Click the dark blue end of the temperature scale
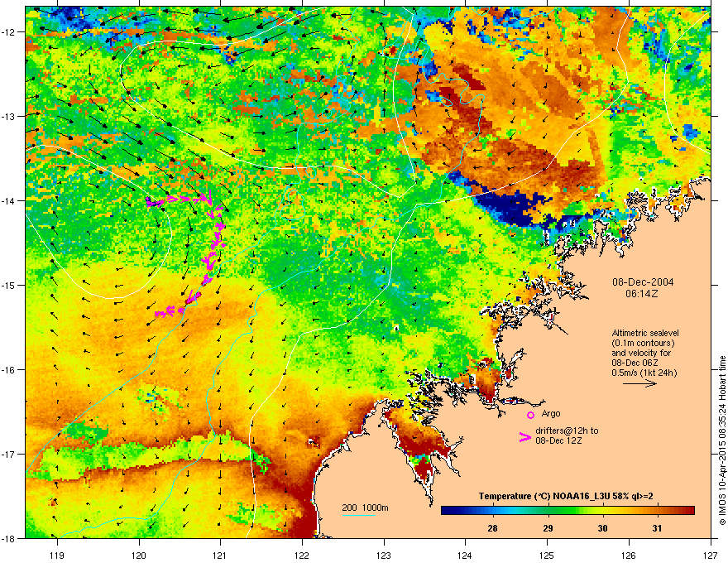This screenshot has height=563, width=728. point(448,511)
